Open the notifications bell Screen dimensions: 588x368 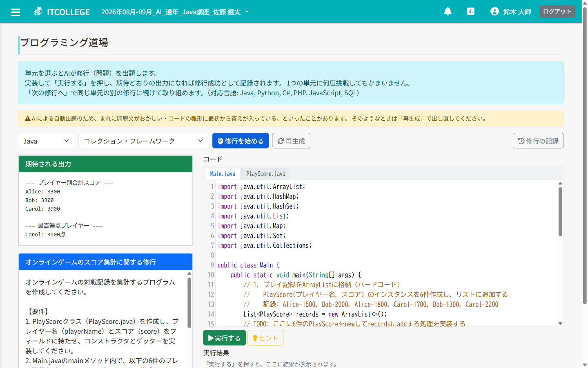(448, 11)
